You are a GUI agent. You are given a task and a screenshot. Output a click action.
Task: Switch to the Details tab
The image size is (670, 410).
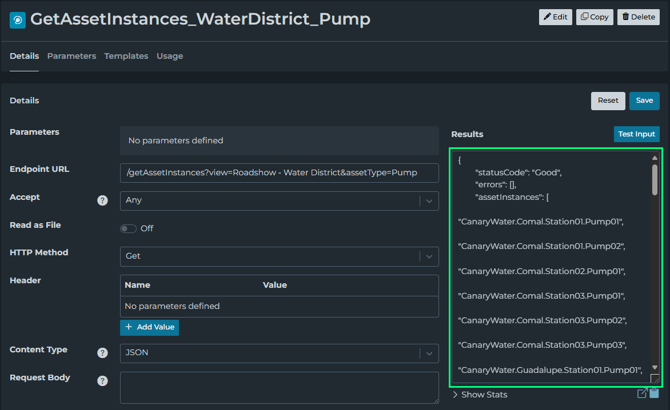pyautogui.click(x=24, y=56)
